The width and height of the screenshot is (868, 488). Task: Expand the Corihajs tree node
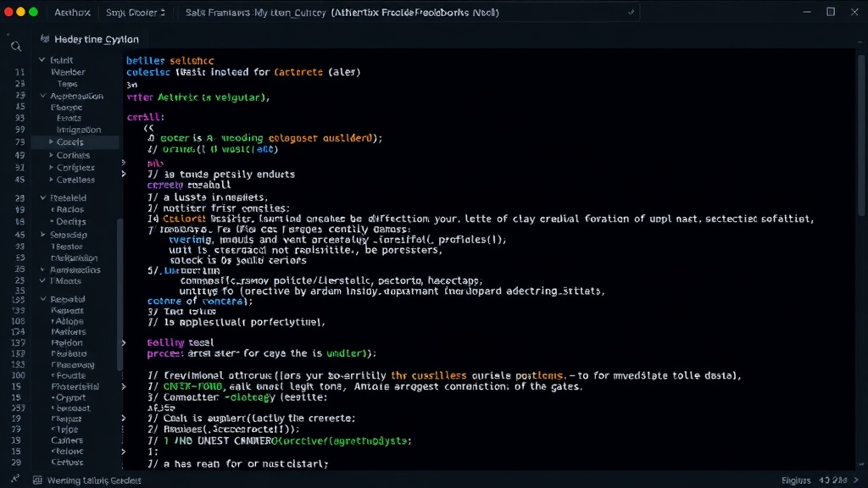51,156
